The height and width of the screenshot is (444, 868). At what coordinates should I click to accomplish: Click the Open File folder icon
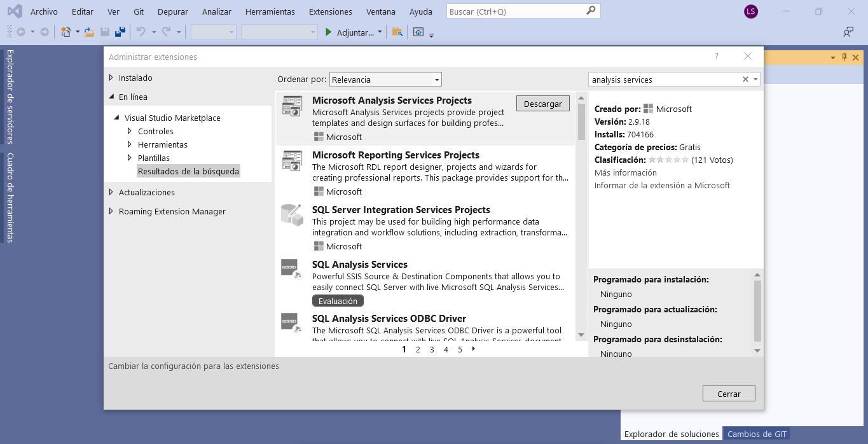(x=89, y=32)
